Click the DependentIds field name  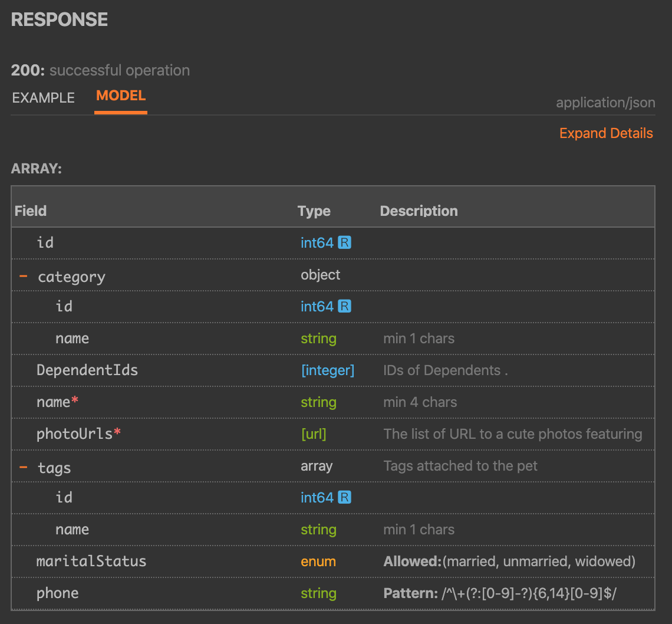tap(87, 370)
